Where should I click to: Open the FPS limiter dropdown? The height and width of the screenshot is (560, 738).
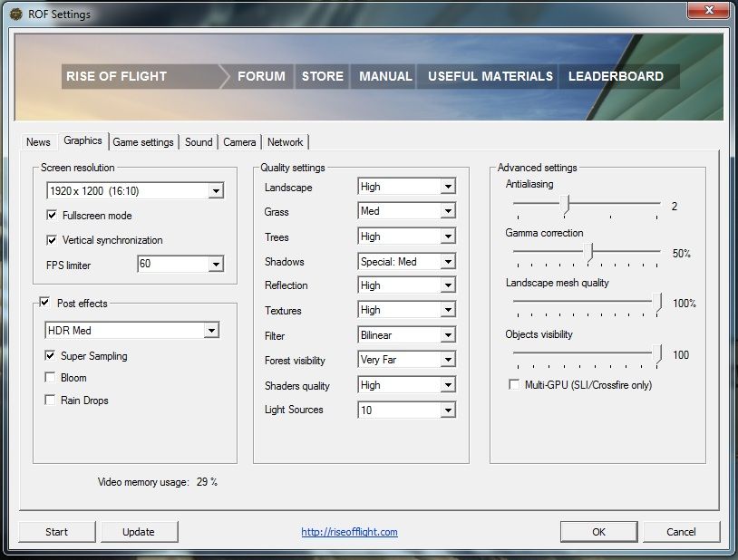point(180,264)
